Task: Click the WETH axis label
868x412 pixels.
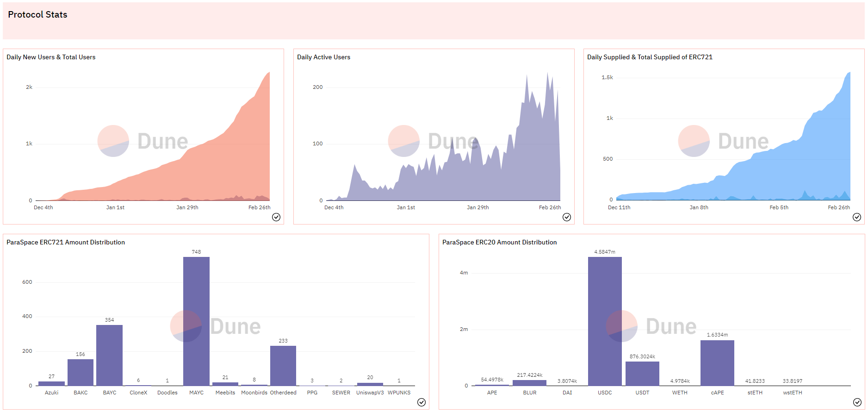Action: (x=680, y=393)
